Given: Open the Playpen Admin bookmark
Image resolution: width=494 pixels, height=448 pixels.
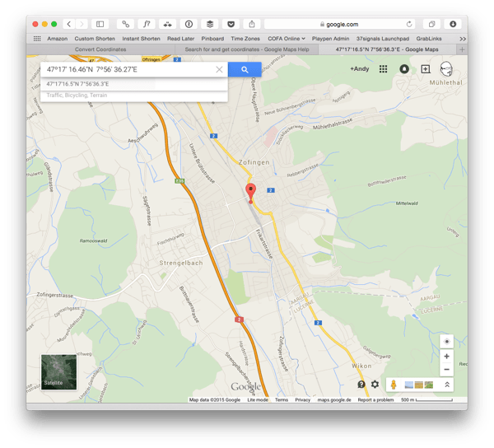Looking at the screenshot, I should pyautogui.click(x=330, y=39).
